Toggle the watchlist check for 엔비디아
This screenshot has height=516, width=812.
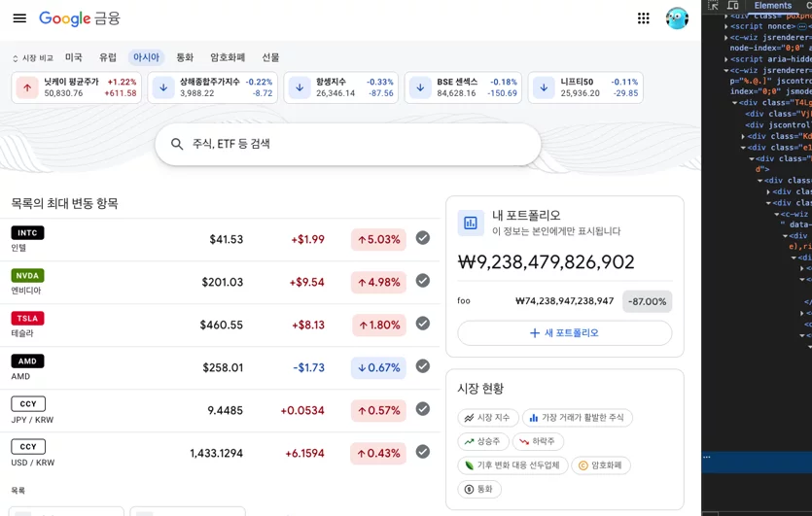click(x=423, y=281)
